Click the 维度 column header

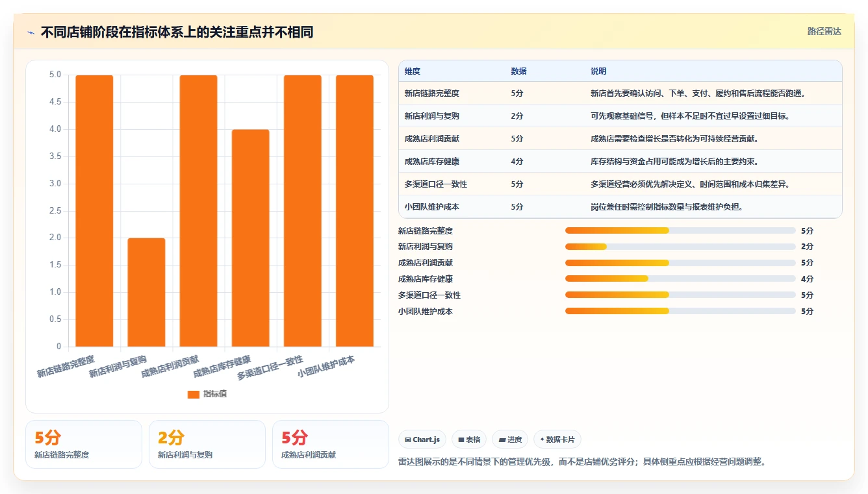(413, 71)
